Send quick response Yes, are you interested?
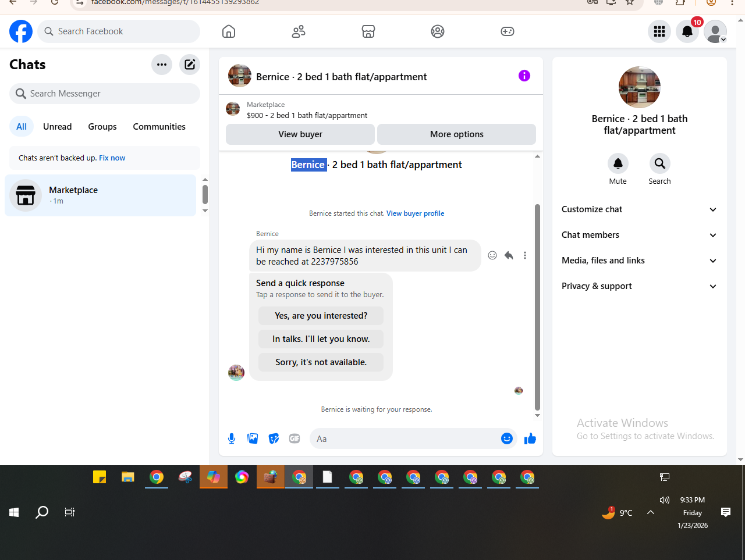 (321, 316)
